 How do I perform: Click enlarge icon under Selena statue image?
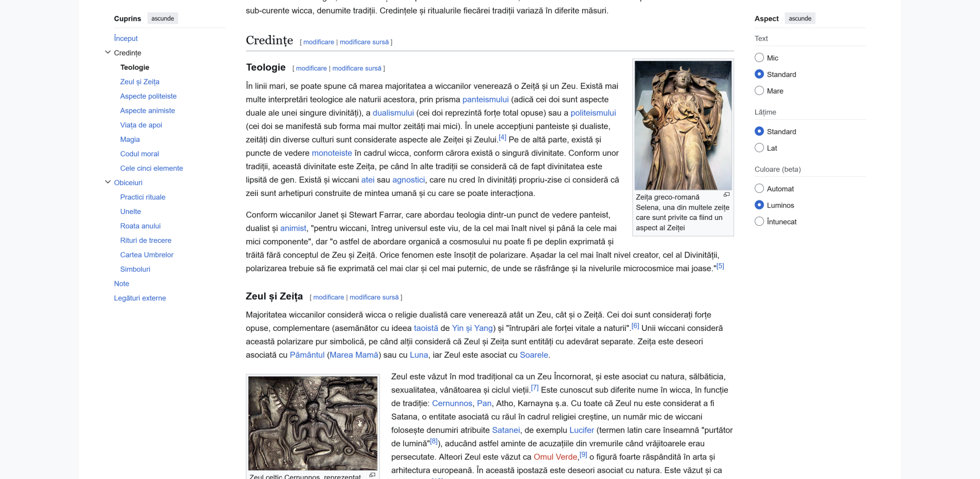pos(726,195)
